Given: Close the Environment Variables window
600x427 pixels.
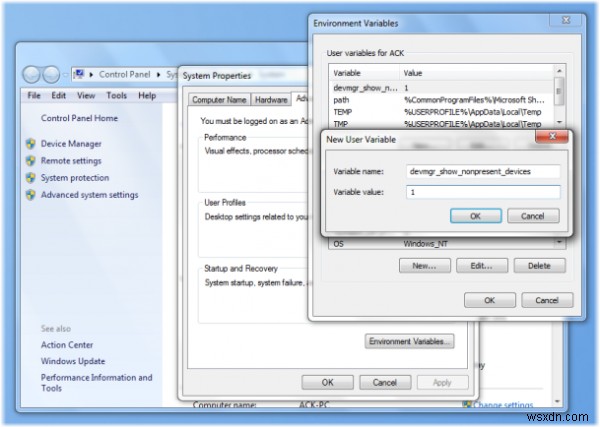Looking at the screenshot, I should (566, 20).
